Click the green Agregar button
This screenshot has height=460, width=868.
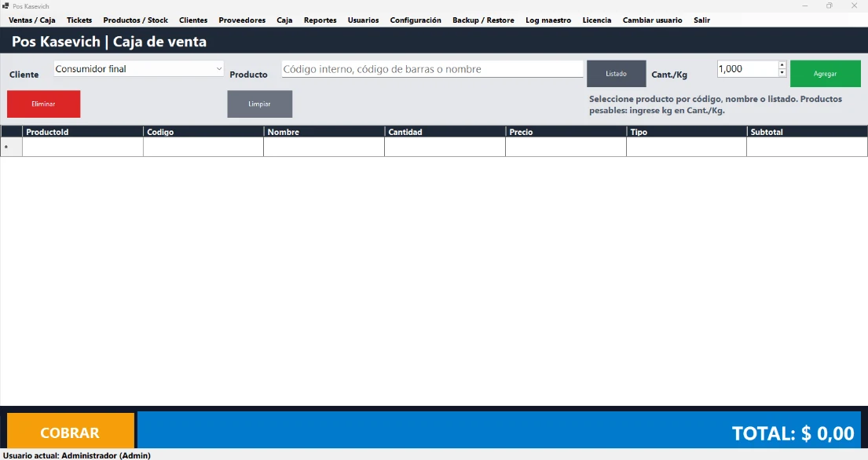826,74
